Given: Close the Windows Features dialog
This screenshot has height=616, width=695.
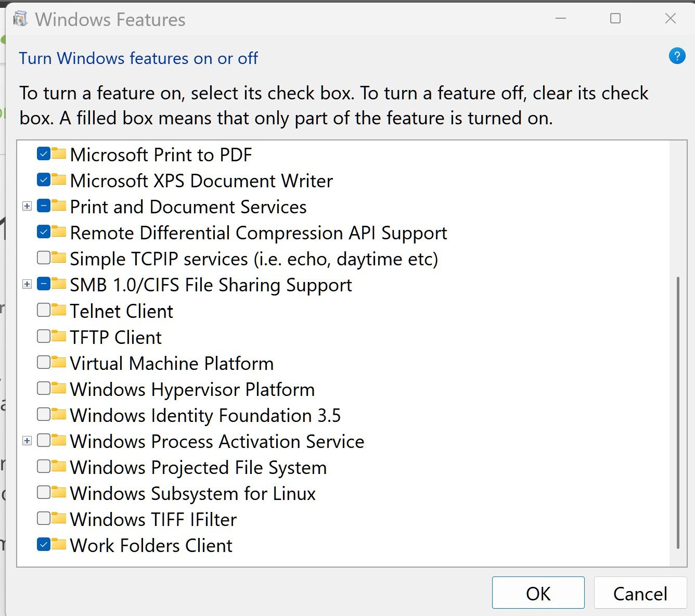Looking at the screenshot, I should pos(671,19).
